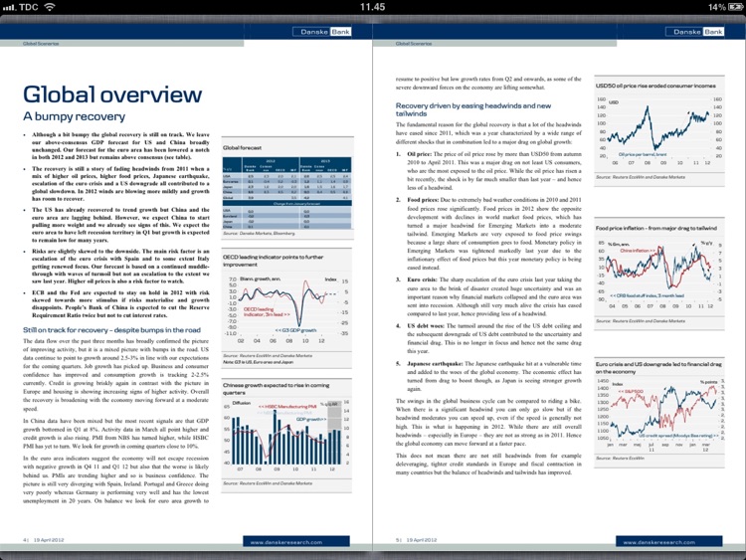Tap the 14% battery percentage
746x560 pixels.
pyautogui.click(x=716, y=7)
